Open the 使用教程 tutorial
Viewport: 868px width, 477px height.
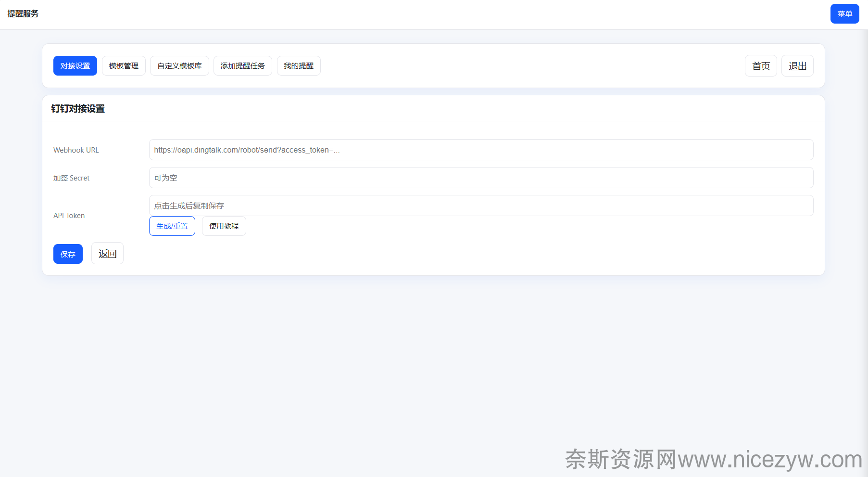tap(224, 226)
